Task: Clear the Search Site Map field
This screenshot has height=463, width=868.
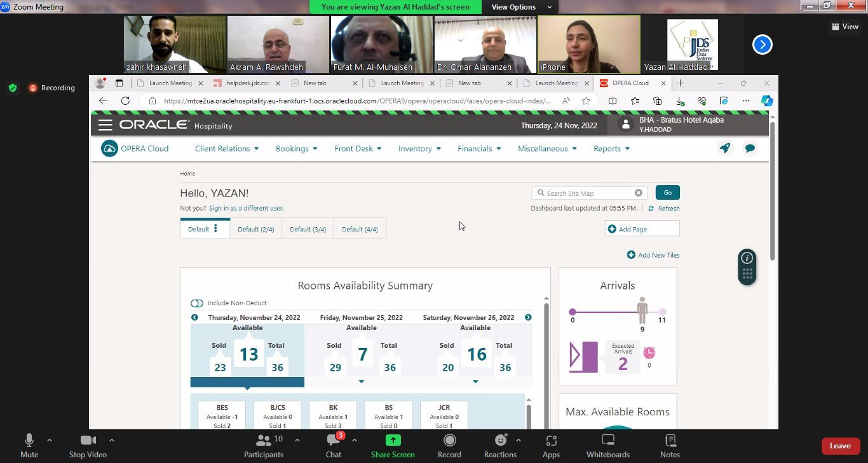Action: [x=639, y=193]
